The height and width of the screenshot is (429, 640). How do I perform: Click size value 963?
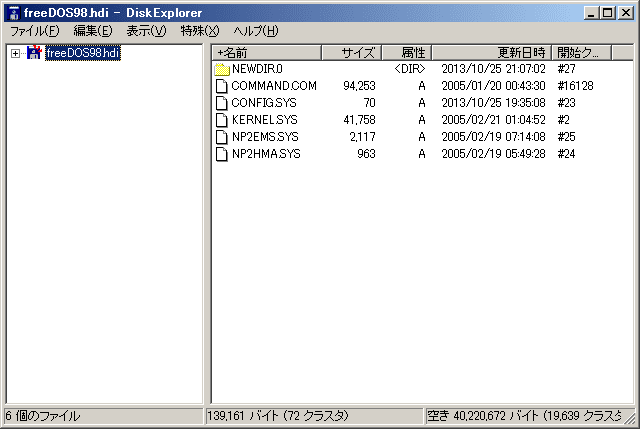(366, 154)
